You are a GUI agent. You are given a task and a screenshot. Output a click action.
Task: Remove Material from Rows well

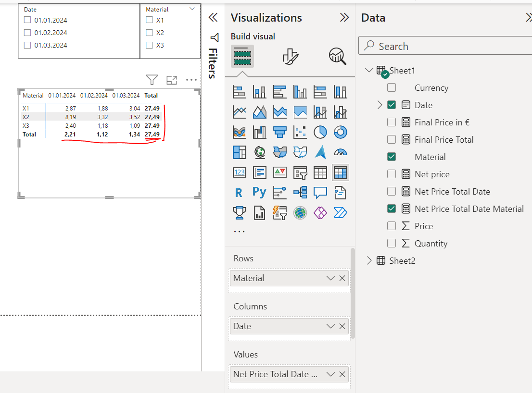pos(342,278)
